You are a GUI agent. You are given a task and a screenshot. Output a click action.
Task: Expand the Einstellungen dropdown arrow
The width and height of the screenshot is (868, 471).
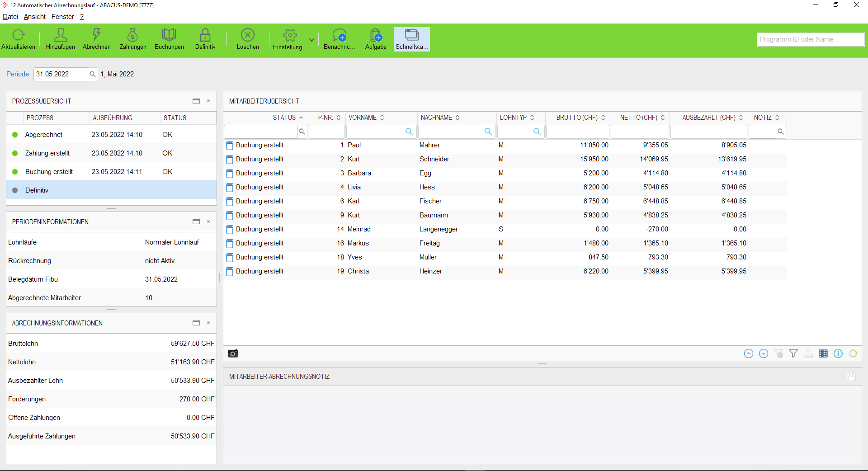point(311,40)
